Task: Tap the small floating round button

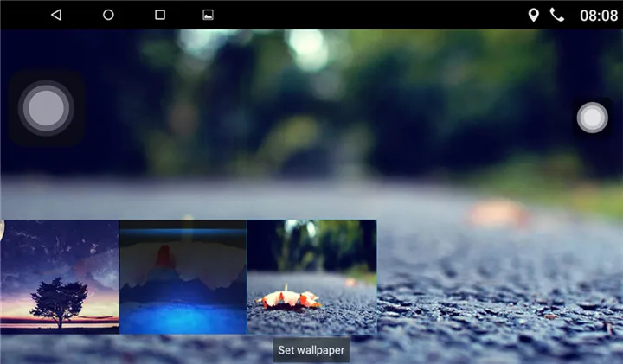Action: pyautogui.click(x=592, y=118)
